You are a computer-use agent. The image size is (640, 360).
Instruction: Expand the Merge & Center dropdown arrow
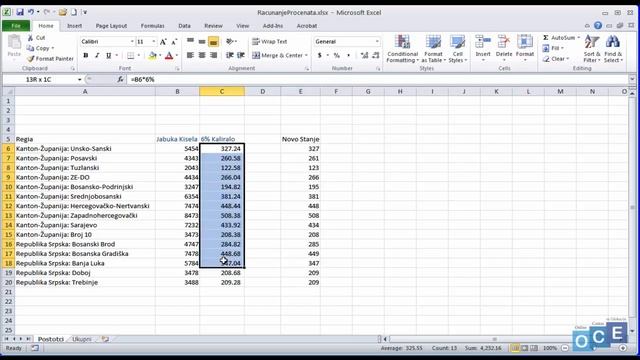[306, 55]
